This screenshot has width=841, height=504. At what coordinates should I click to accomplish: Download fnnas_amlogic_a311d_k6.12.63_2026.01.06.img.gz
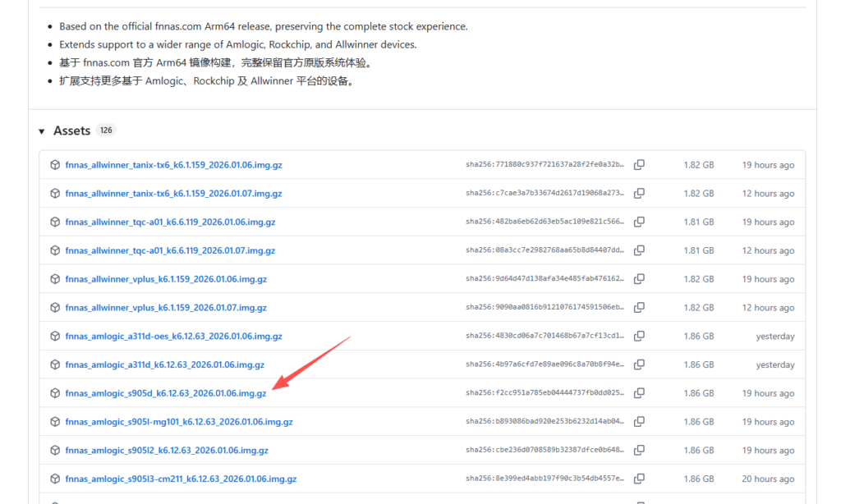164,364
